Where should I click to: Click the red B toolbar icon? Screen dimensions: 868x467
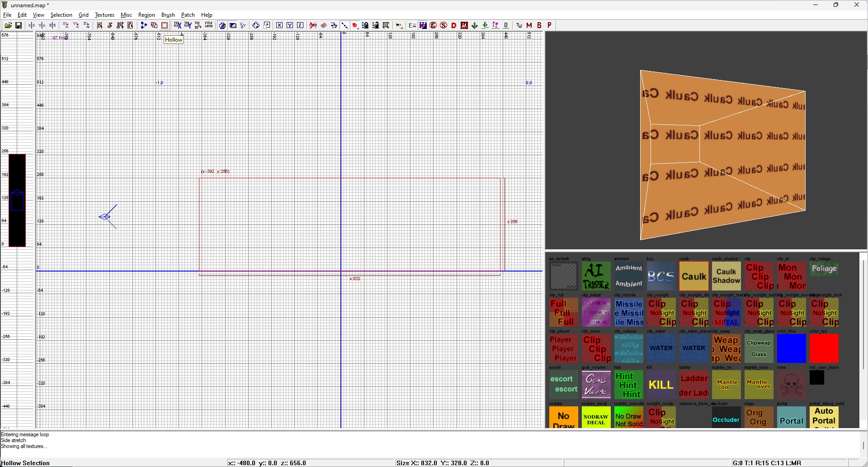[539, 25]
